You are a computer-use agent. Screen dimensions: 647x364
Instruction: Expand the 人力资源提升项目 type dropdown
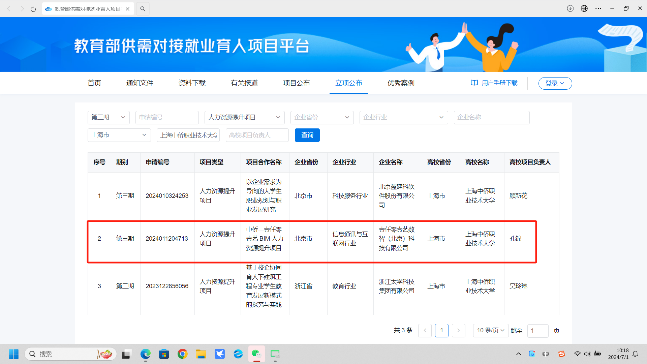point(244,117)
